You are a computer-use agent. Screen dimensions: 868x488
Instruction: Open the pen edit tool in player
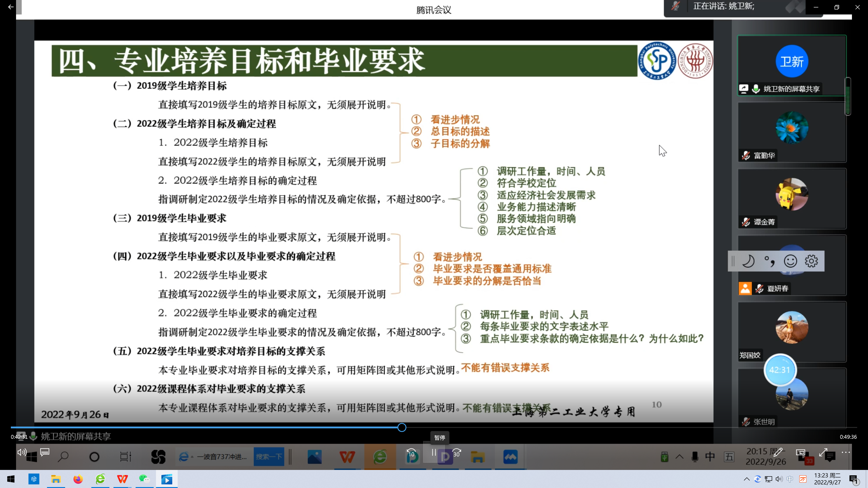click(x=778, y=452)
